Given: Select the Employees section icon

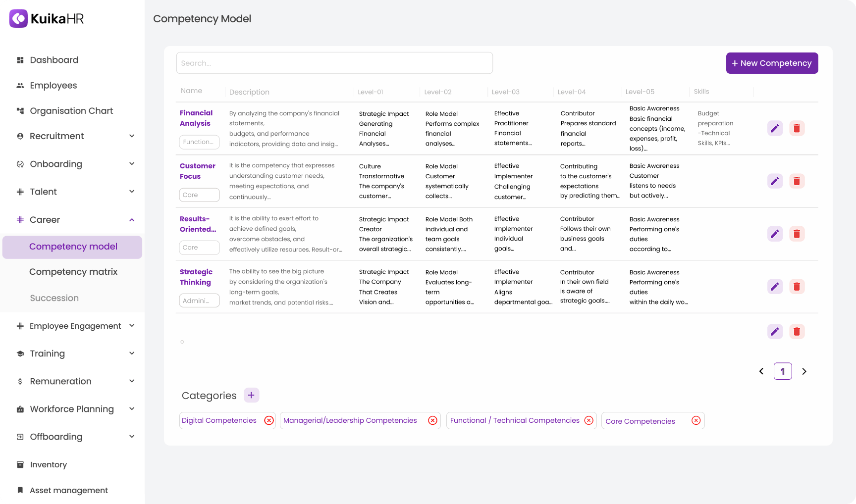Looking at the screenshot, I should pos(20,85).
